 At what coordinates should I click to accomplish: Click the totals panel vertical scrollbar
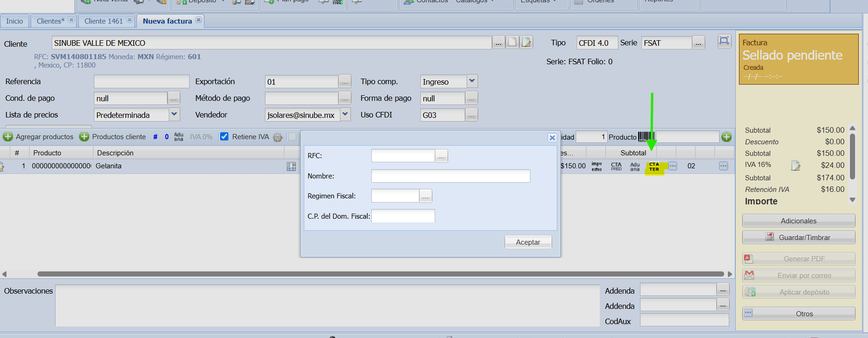[852, 156]
